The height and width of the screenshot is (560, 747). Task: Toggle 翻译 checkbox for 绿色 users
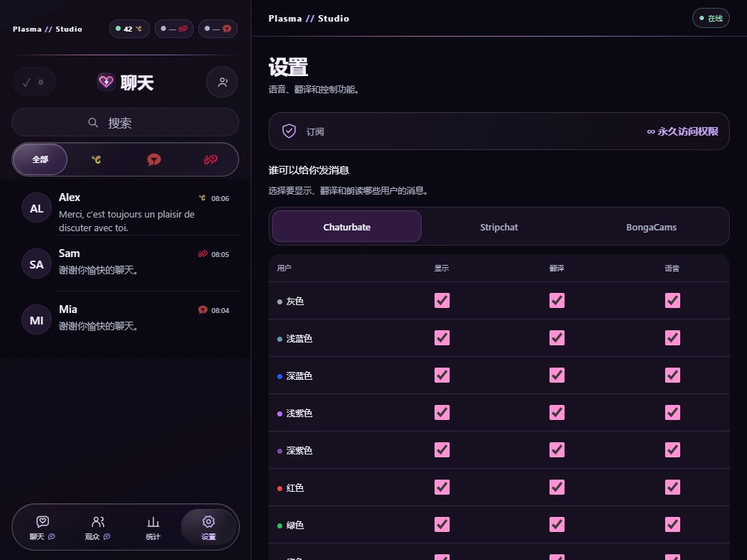tap(557, 524)
